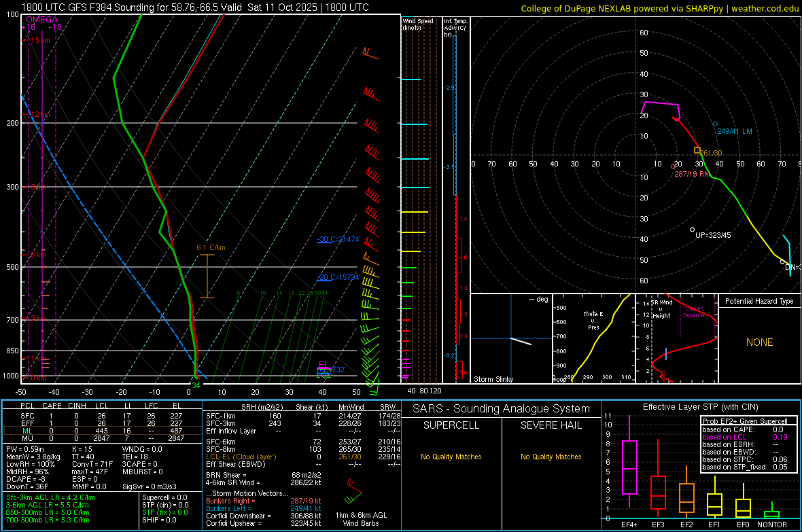Click the LowRH = 100% value
The image size is (802, 532).
[x=30, y=464]
